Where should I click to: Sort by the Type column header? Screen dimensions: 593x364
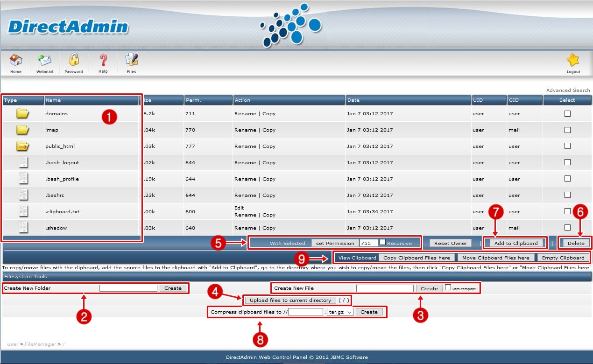23,100
